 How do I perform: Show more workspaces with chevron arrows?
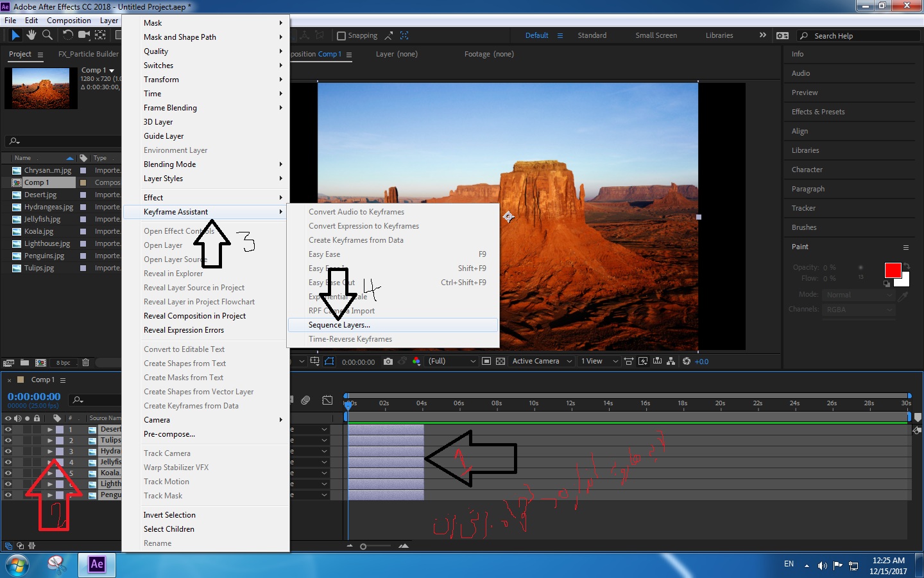coord(762,35)
